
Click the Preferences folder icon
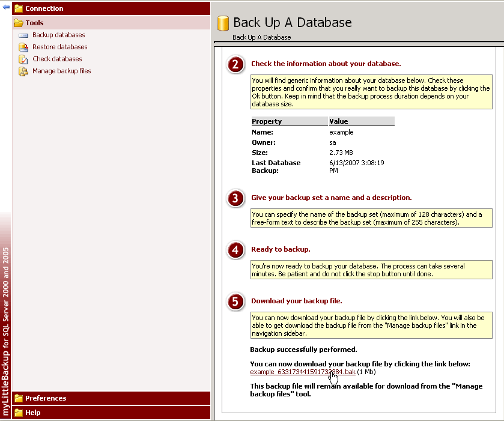click(19, 398)
